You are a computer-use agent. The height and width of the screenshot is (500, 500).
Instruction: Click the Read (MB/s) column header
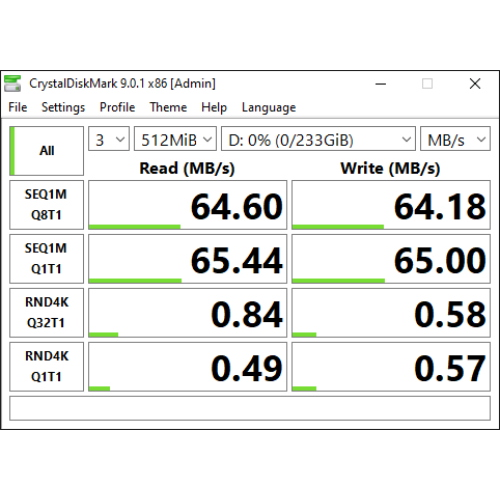click(x=187, y=168)
